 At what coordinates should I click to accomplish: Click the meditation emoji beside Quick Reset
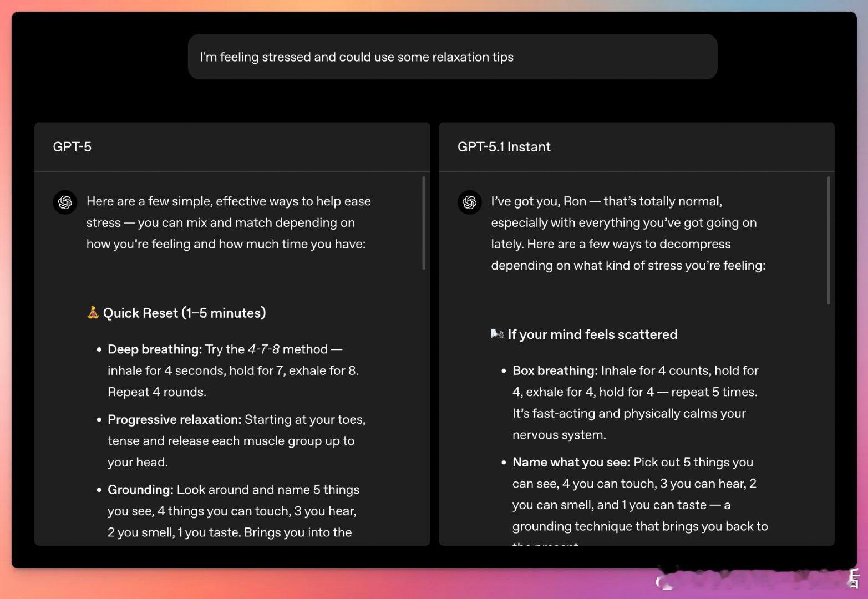93,313
